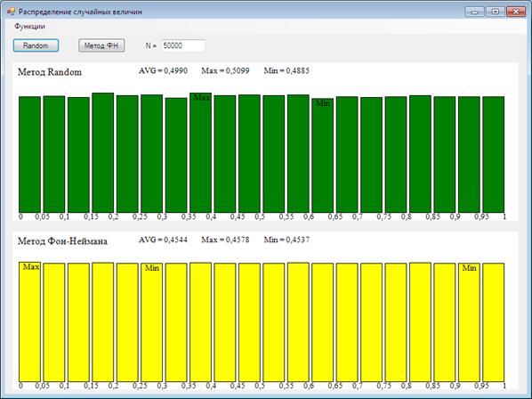
Task: Select AVG = 0,4990 label
Action: pos(163,70)
